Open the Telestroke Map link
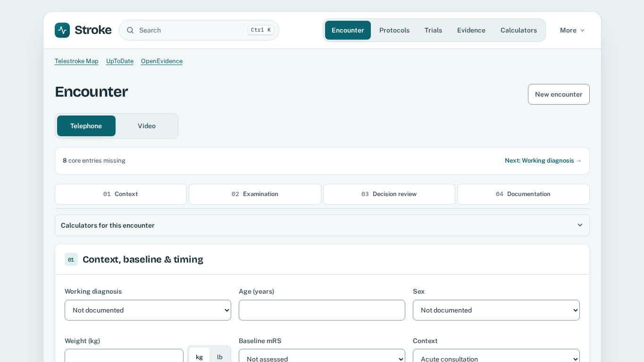 [x=76, y=61]
